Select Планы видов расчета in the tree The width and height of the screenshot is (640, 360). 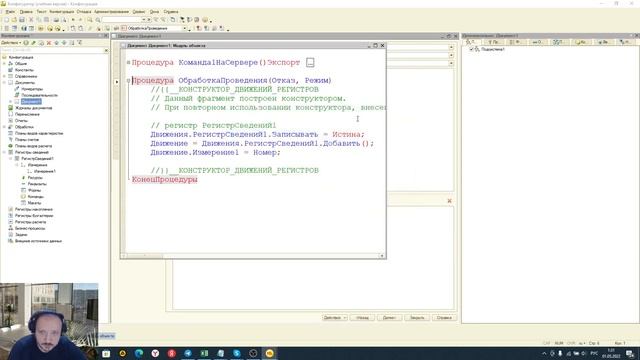(33, 146)
